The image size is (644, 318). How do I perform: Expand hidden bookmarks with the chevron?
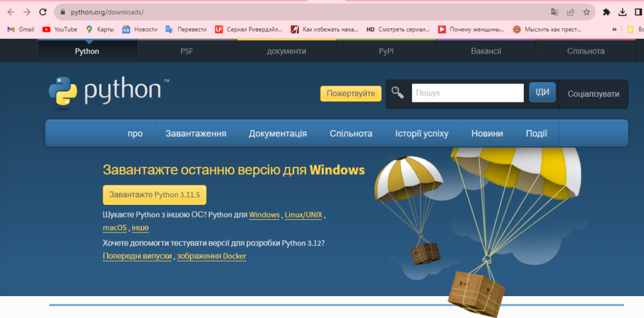coord(614,29)
